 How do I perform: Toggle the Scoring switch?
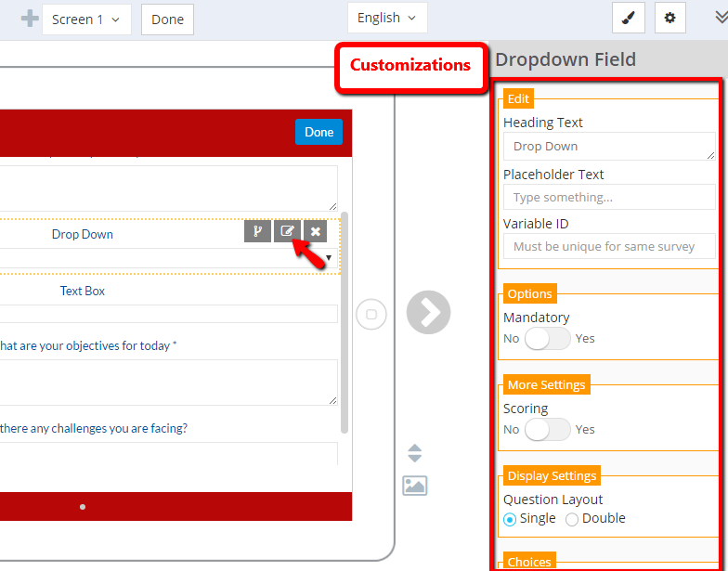[548, 429]
